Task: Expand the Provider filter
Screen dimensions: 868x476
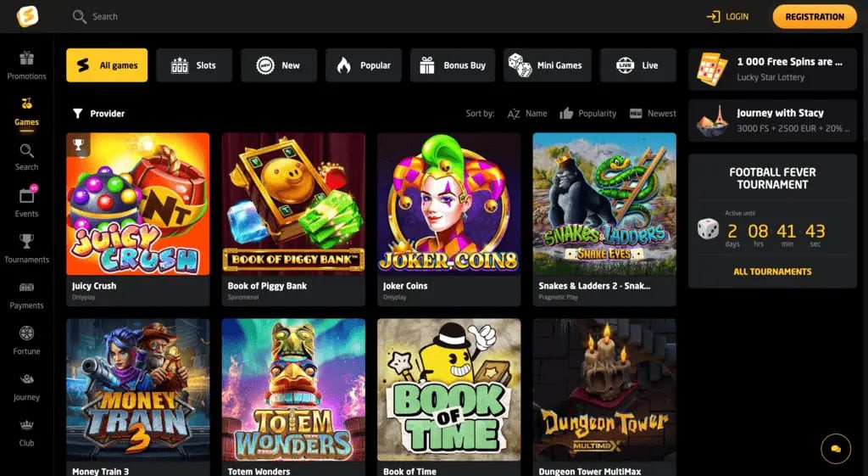Action: click(x=98, y=114)
